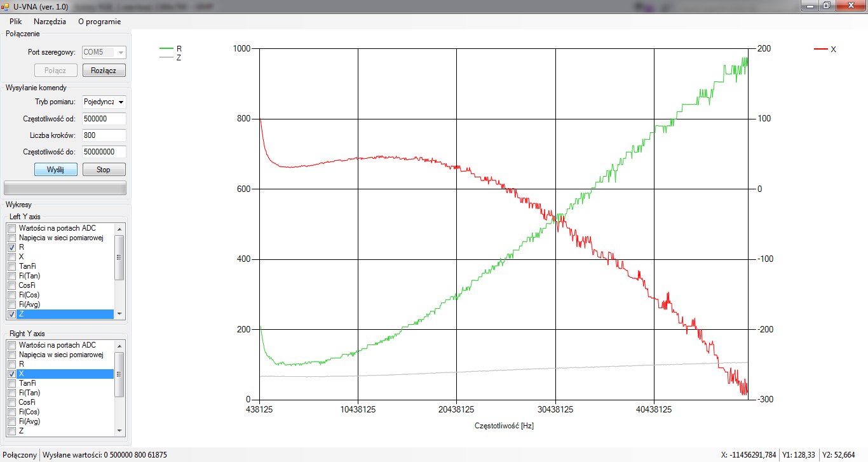Click the Rozłącz button to disconnect
Viewport: 868px width, 462px height.
coord(104,71)
